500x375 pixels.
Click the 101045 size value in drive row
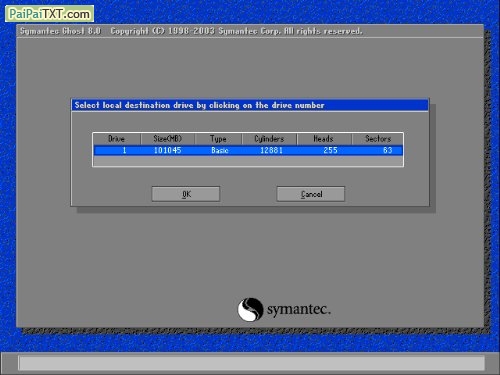(168, 150)
